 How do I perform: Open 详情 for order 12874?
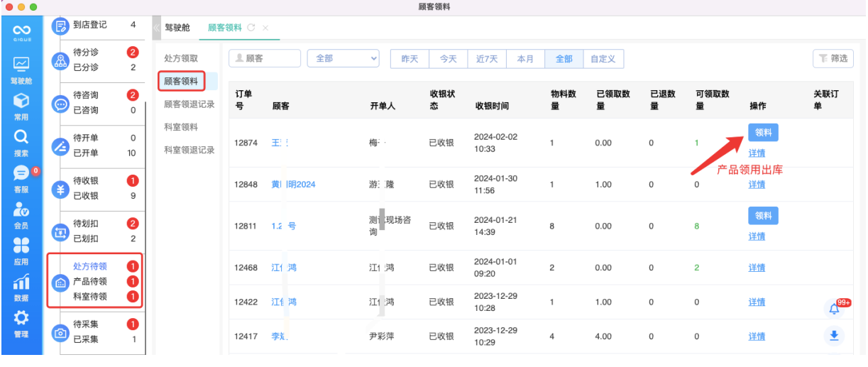(757, 153)
